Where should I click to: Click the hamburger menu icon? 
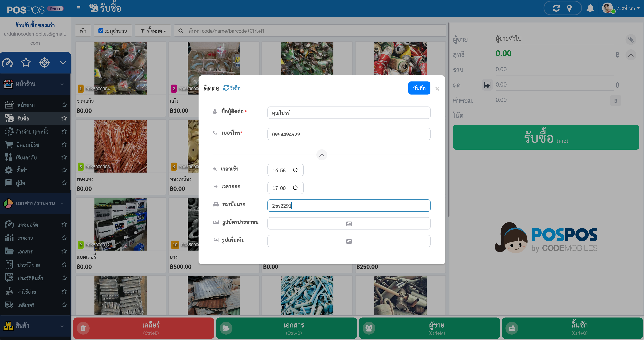79,8
